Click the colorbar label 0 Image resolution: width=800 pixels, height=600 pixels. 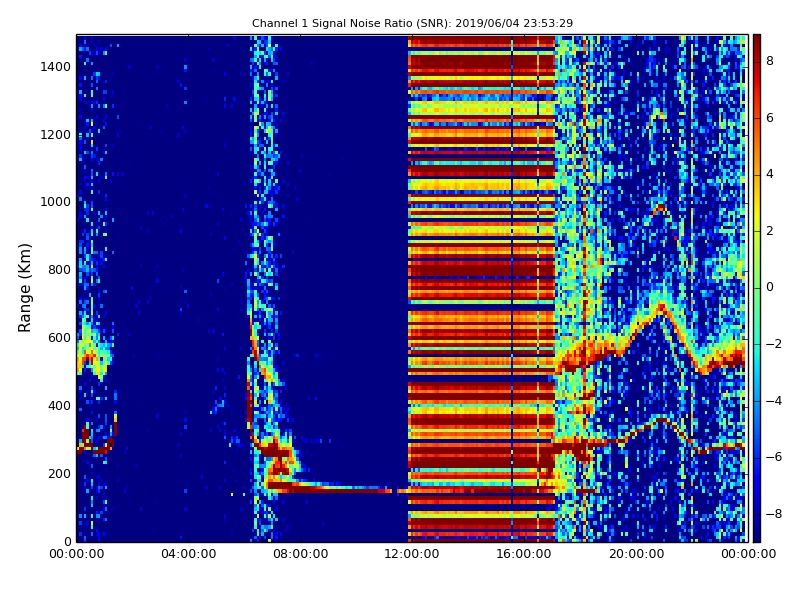pyautogui.click(x=770, y=287)
